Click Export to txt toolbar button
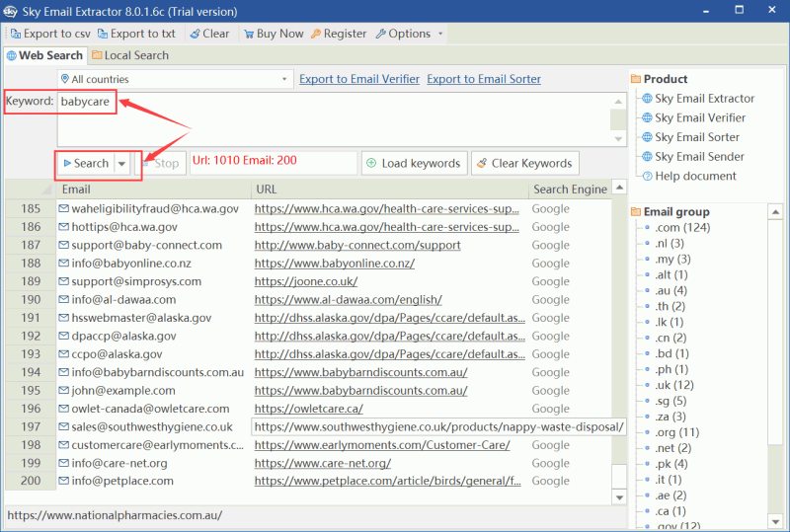The width and height of the screenshot is (790, 532). tap(136, 34)
